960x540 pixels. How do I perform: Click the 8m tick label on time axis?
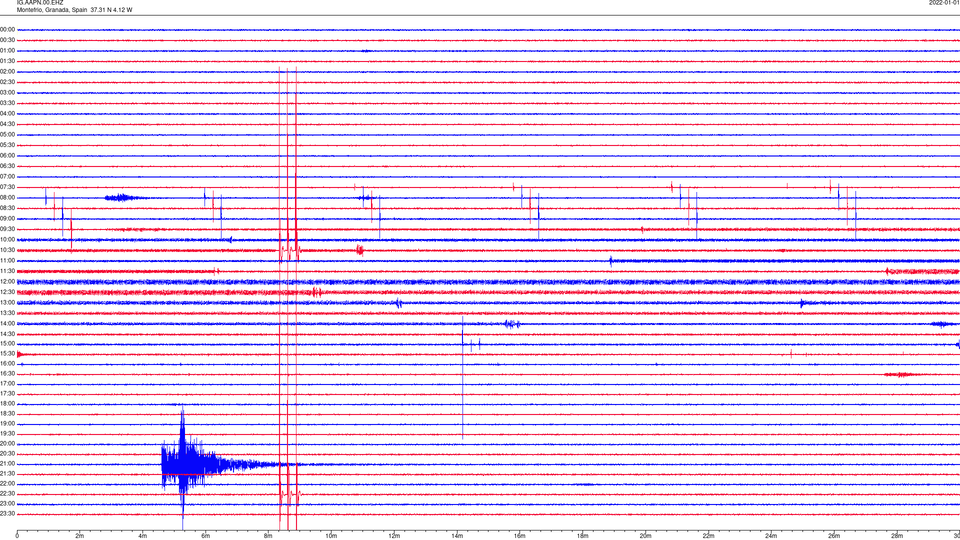268,536
